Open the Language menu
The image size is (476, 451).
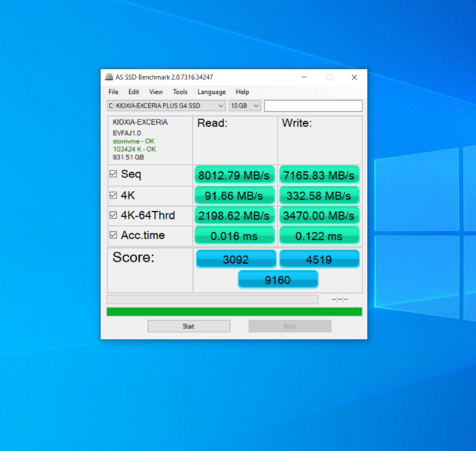tap(211, 92)
